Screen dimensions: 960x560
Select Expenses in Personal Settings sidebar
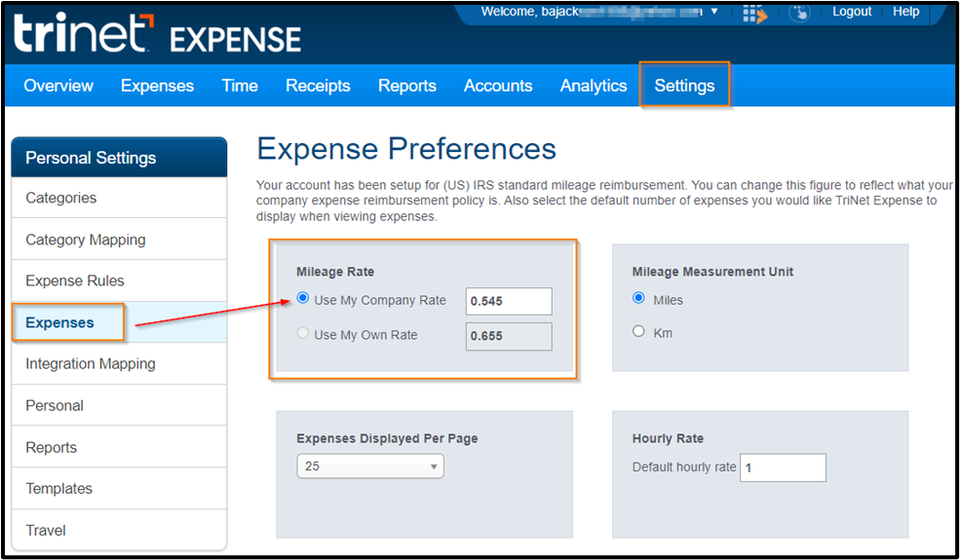click(x=119, y=322)
